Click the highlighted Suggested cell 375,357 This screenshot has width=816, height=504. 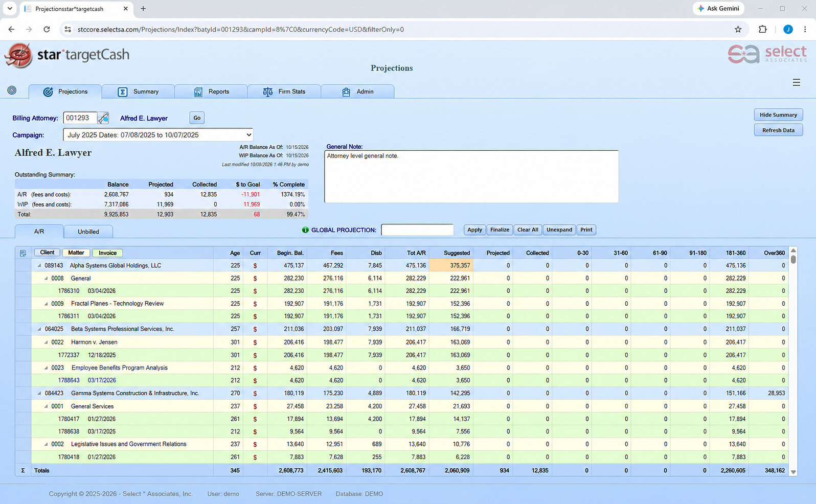pos(451,266)
